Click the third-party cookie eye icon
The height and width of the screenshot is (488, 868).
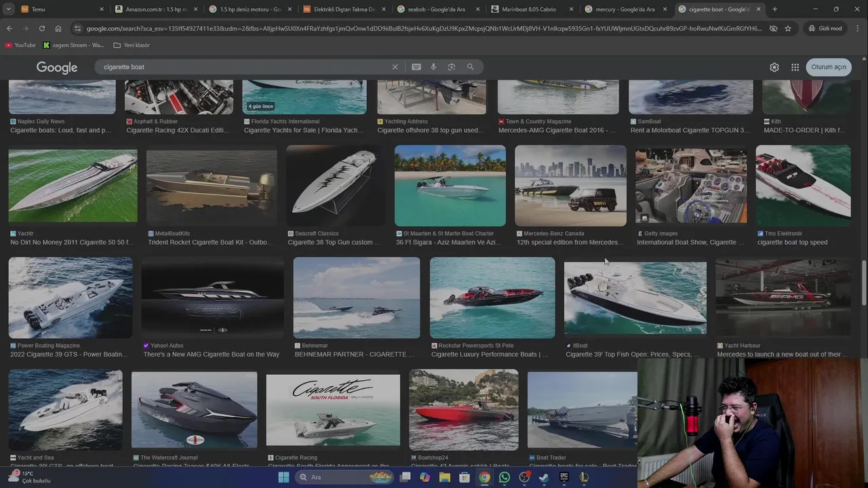click(773, 28)
